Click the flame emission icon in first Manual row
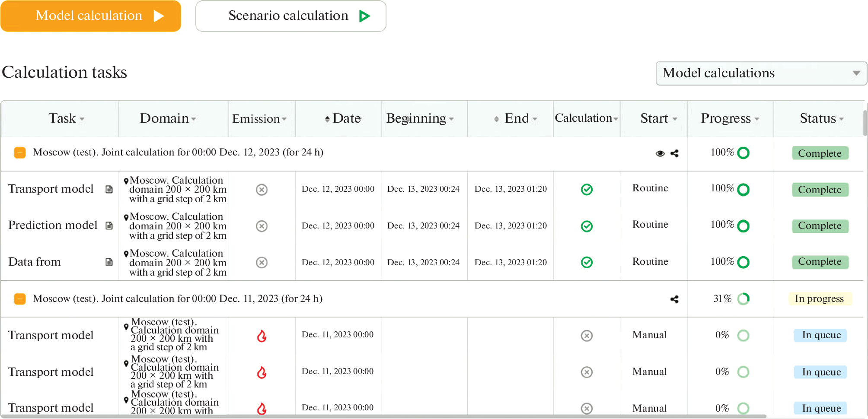The image size is (868, 419). 262,336
